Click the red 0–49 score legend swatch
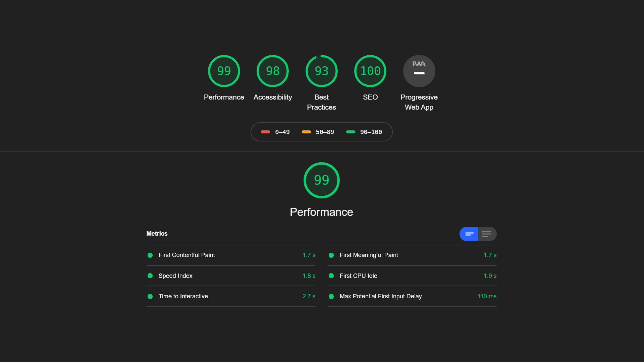Screen dimensions: 644x362 coord(265,132)
